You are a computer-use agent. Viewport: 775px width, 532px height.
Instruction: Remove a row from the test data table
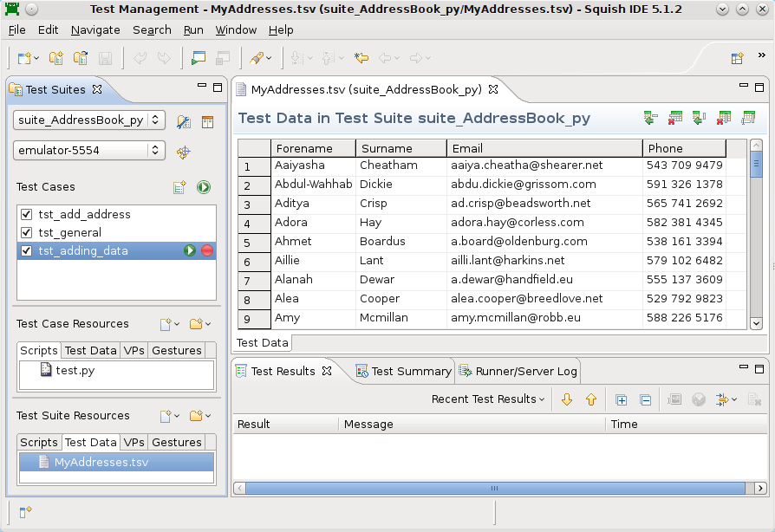[676, 117]
